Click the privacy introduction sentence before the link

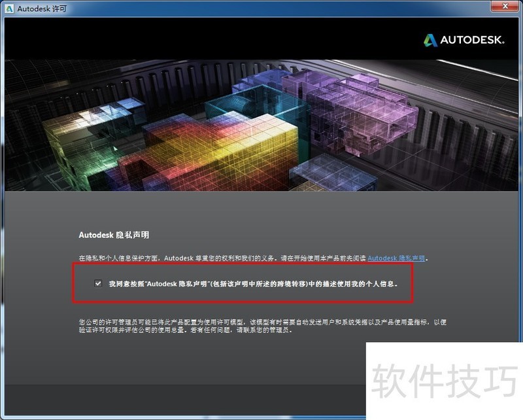pos(222,258)
